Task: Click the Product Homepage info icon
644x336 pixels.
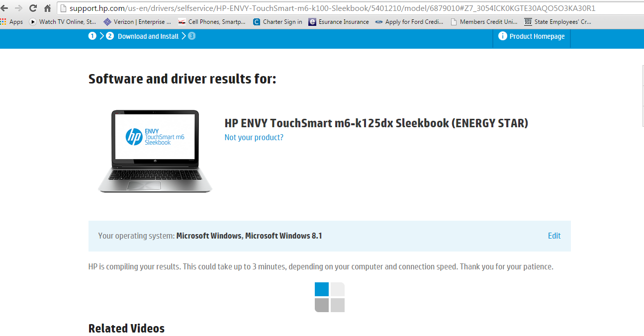Action: tap(502, 36)
